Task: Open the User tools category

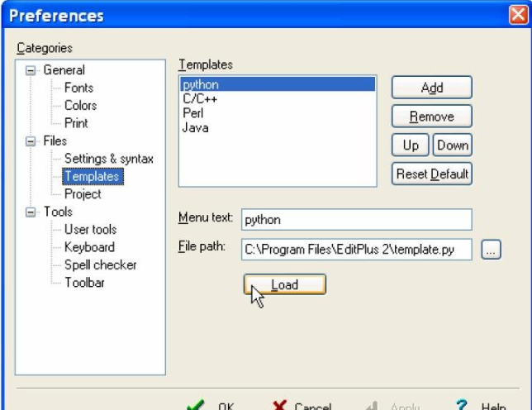Action: click(x=91, y=230)
